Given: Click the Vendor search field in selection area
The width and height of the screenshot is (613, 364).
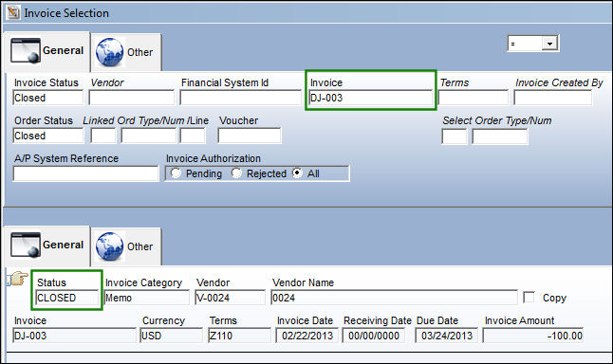Looking at the screenshot, I should [131, 98].
